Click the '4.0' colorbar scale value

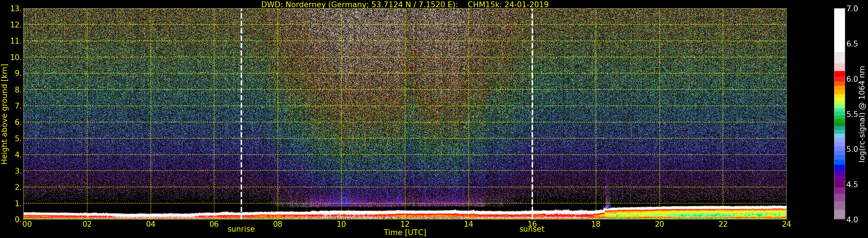[852, 219]
